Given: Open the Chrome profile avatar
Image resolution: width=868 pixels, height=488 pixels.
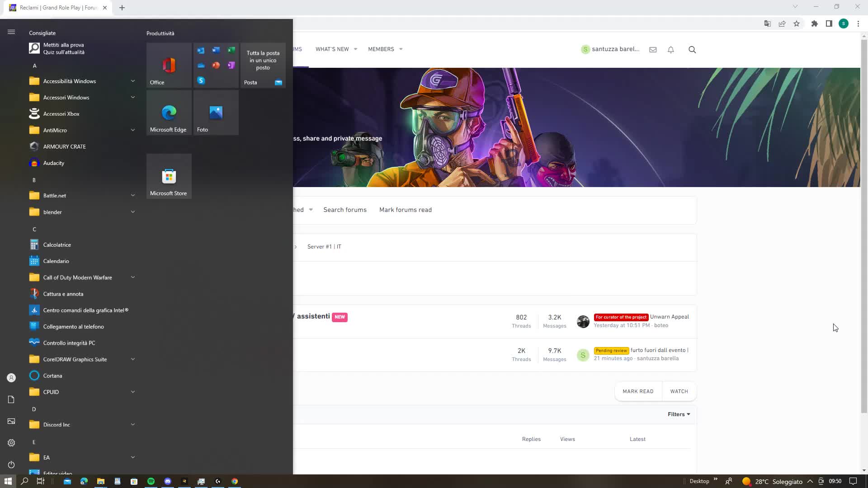Looking at the screenshot, I should tap(844, 23).
